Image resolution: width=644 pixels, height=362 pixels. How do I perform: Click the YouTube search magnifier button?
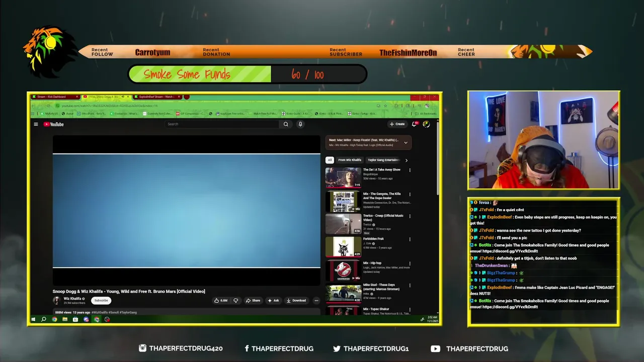click(286, 124)
